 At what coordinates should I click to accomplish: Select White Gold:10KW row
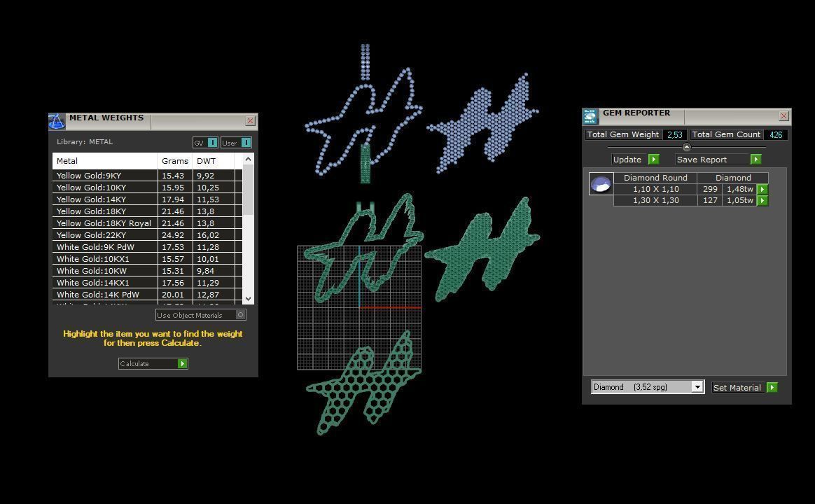(x=147, y=271)
